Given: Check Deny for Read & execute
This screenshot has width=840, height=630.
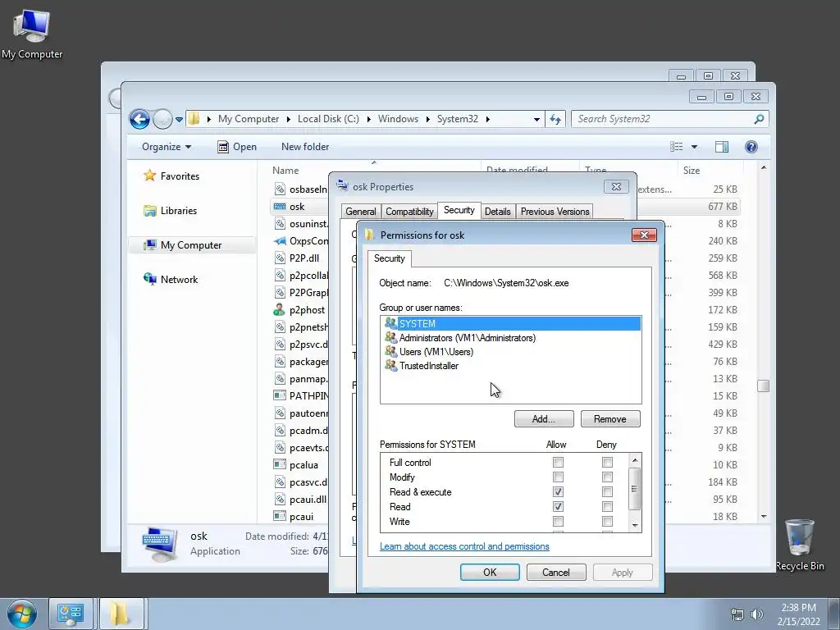Looking at the screenshot, I should point(607,491).
